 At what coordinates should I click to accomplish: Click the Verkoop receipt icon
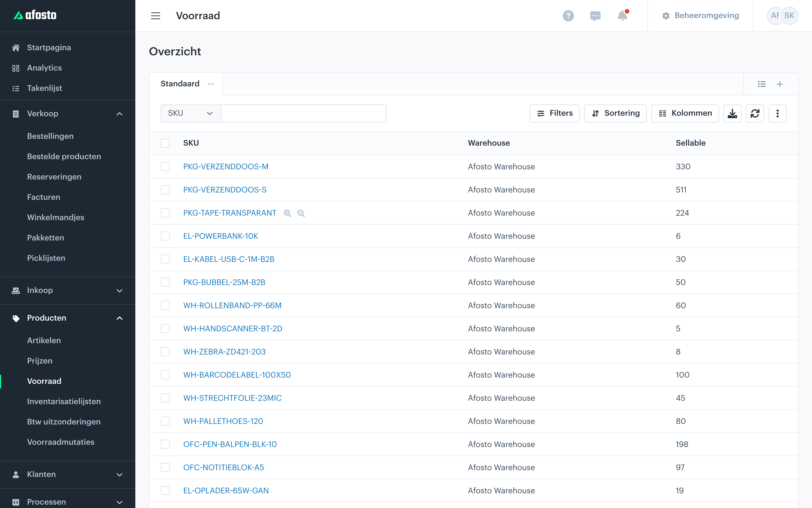click(x=16, y=114)
